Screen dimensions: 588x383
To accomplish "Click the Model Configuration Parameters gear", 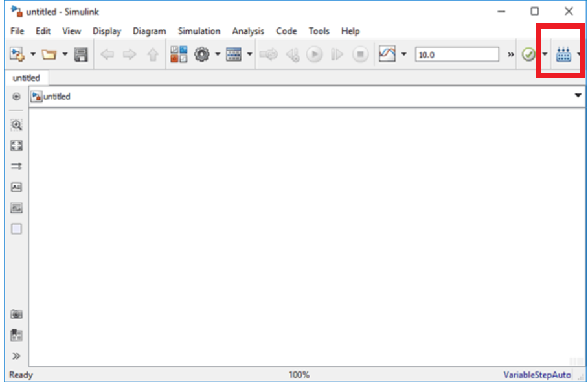I will click(202, 55).
